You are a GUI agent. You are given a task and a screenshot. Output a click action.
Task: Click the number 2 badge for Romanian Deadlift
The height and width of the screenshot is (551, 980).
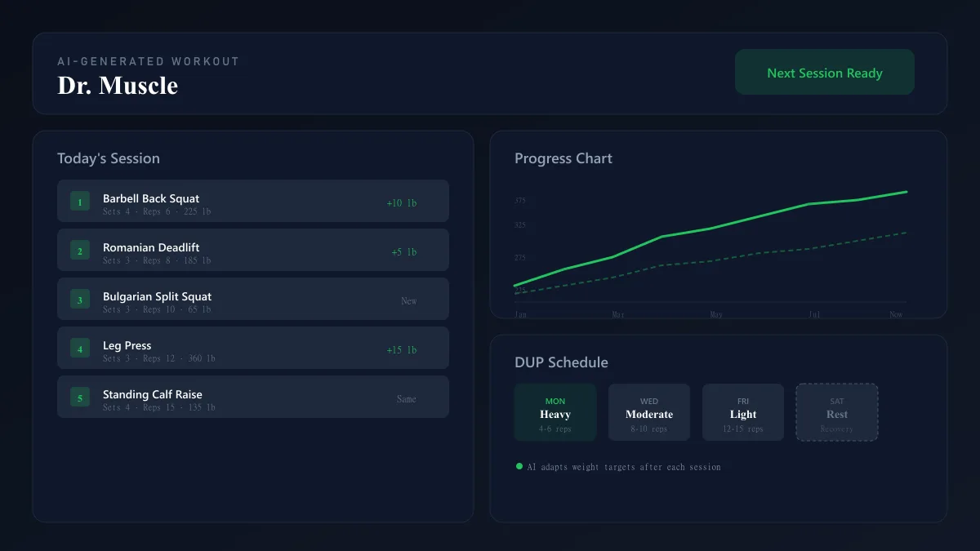click(x=80, y=251)
